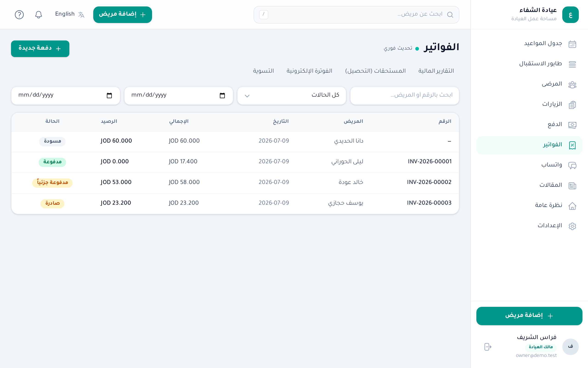Switch to الفوترة الإلكترونية tab

tap(309, 71)
